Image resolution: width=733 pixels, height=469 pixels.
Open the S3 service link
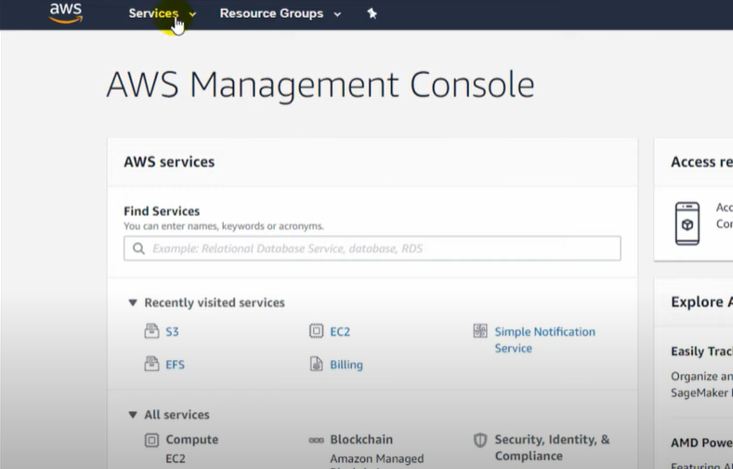(172, 332)
